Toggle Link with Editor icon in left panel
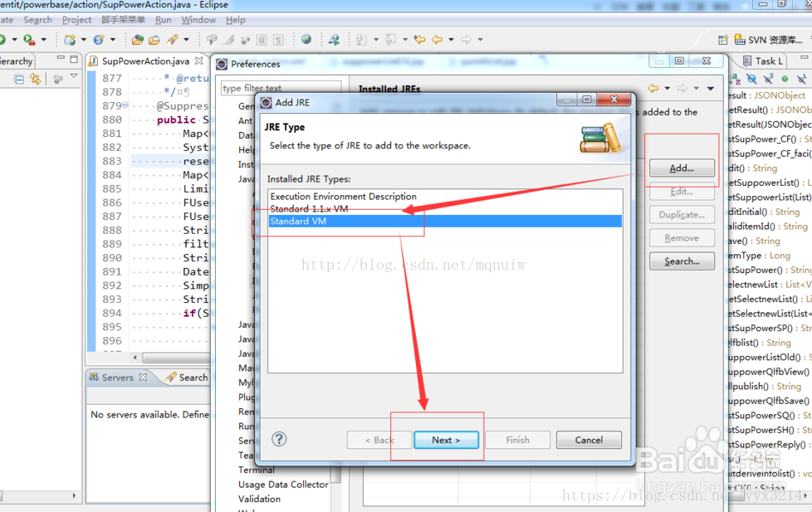The width and height of the screenshot is (812, 512). click(35, 79)
